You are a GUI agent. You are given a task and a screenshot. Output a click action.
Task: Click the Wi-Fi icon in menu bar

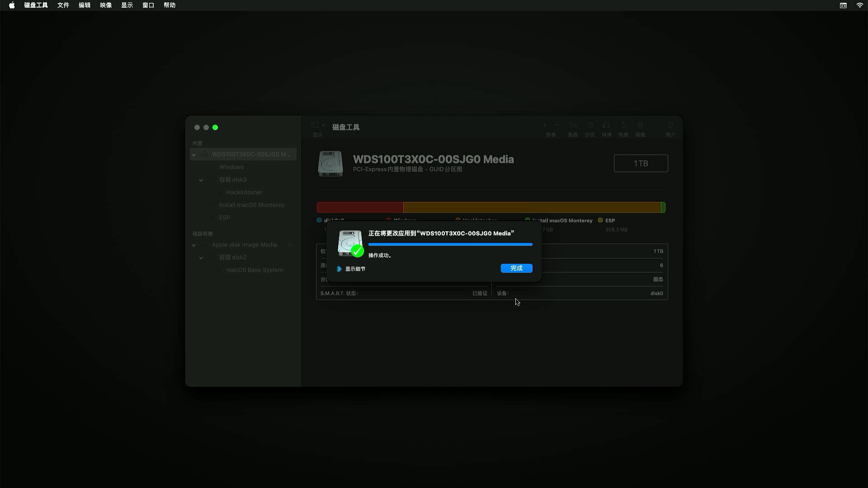coord(859,5)
